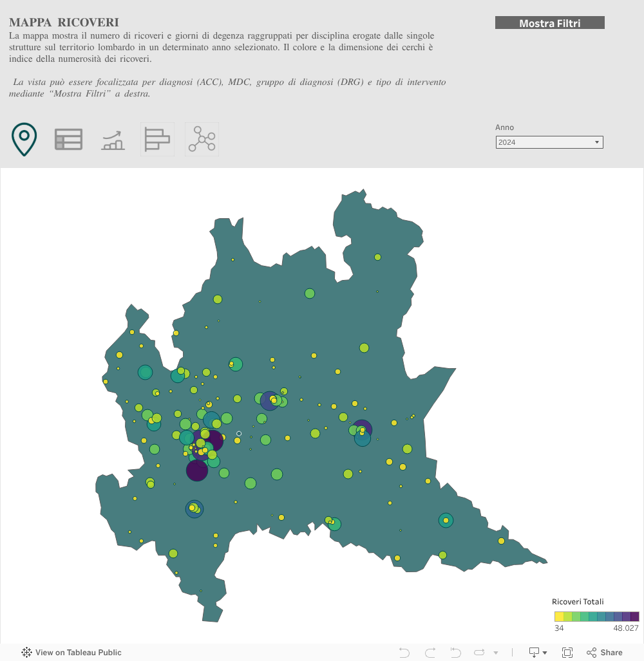Share the dashboard
Screen dimensions: 644x661
point(604,652)
